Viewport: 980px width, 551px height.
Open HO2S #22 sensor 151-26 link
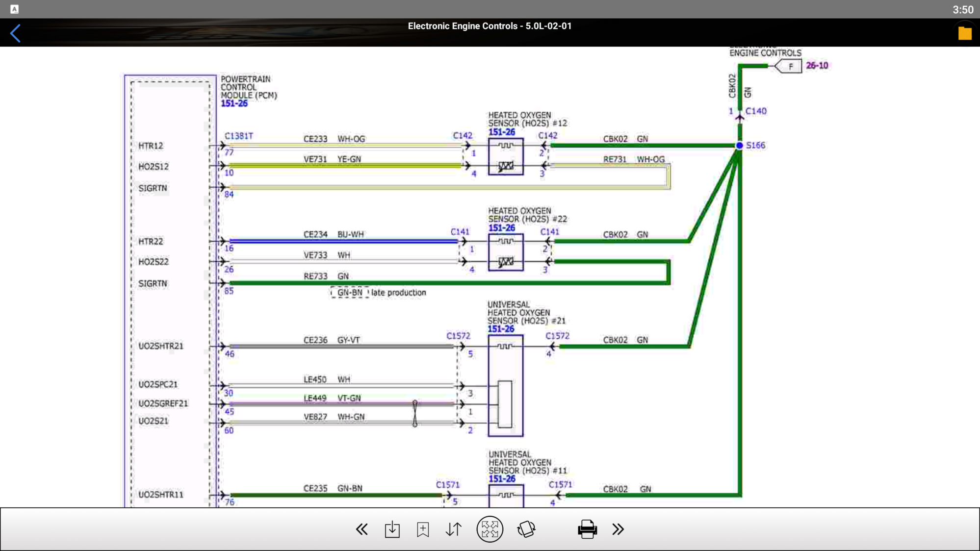[x=501, y=228]
